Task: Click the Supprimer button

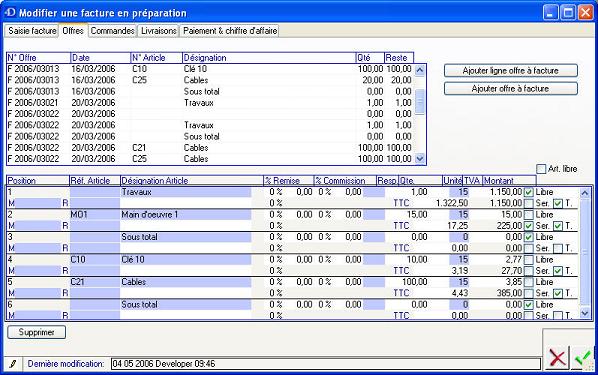Action: tap(37, 332)
